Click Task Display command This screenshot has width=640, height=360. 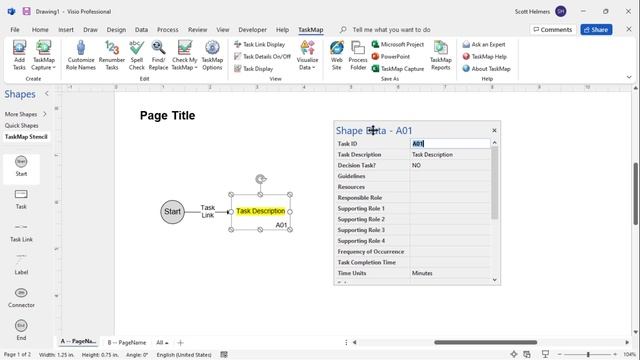tap(253, 69)
